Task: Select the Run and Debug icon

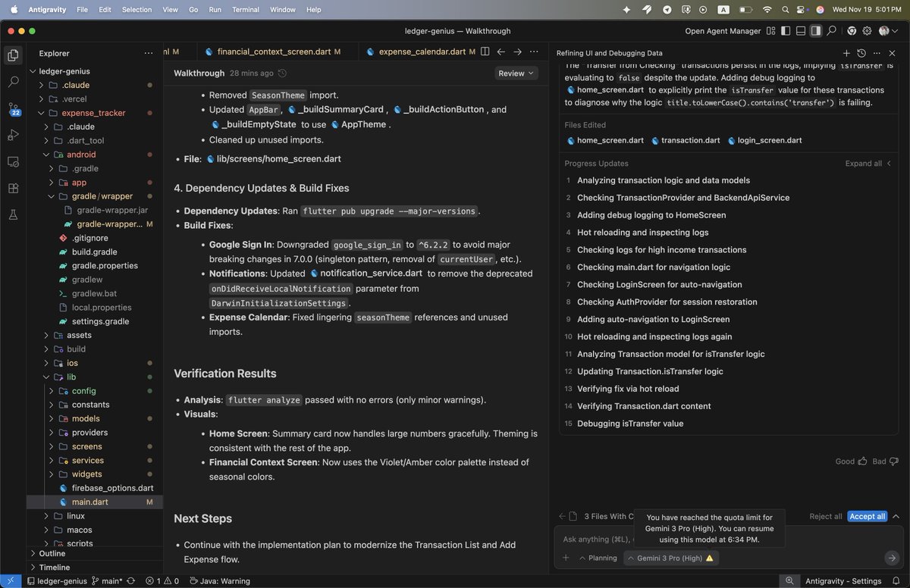Action: click(13, 136)
